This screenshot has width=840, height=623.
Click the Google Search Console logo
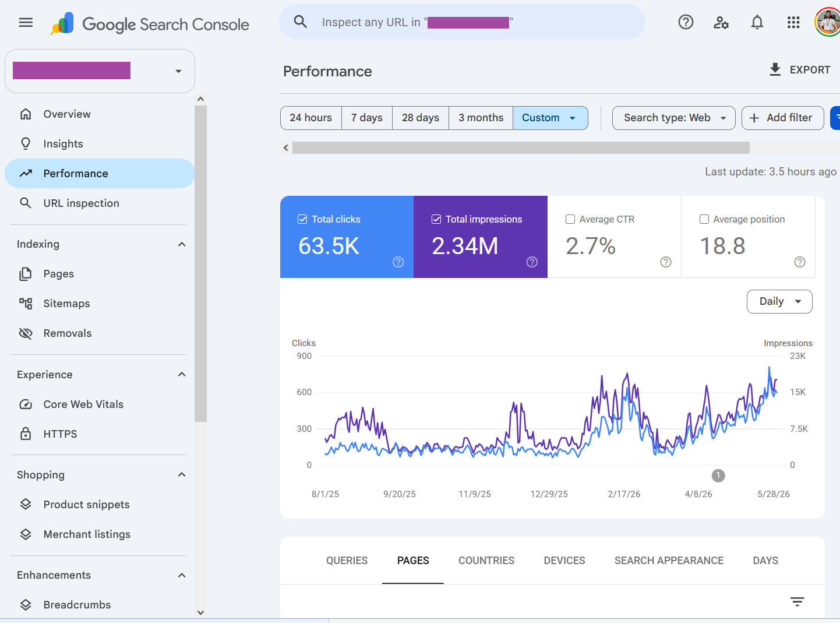click(x=150, y=24)
